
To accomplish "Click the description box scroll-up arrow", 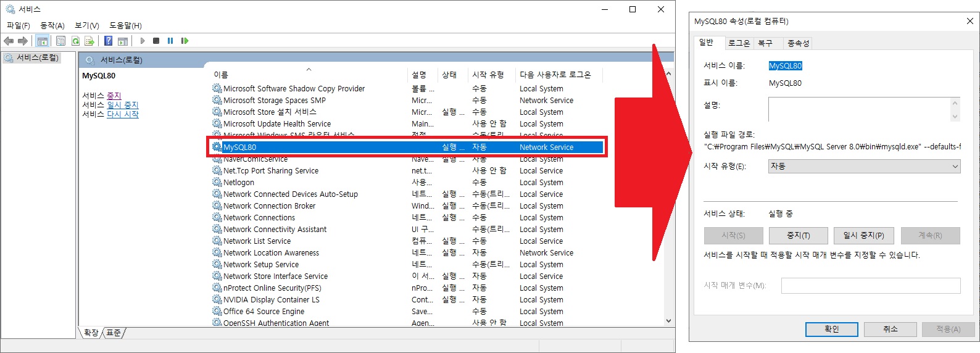I will 955,104.
